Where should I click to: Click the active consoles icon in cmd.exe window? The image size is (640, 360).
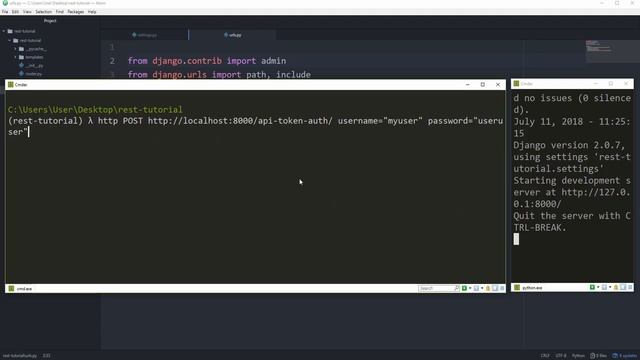click(476, 289)
